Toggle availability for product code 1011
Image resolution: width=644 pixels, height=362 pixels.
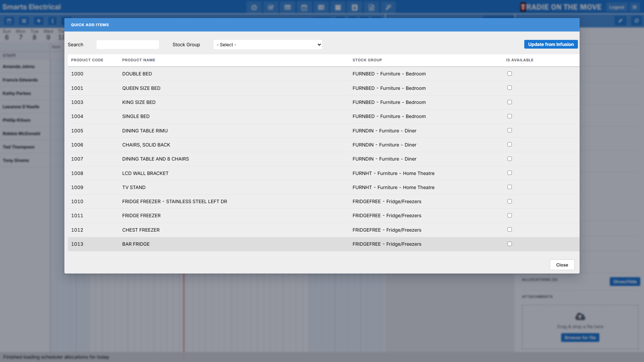509,216
